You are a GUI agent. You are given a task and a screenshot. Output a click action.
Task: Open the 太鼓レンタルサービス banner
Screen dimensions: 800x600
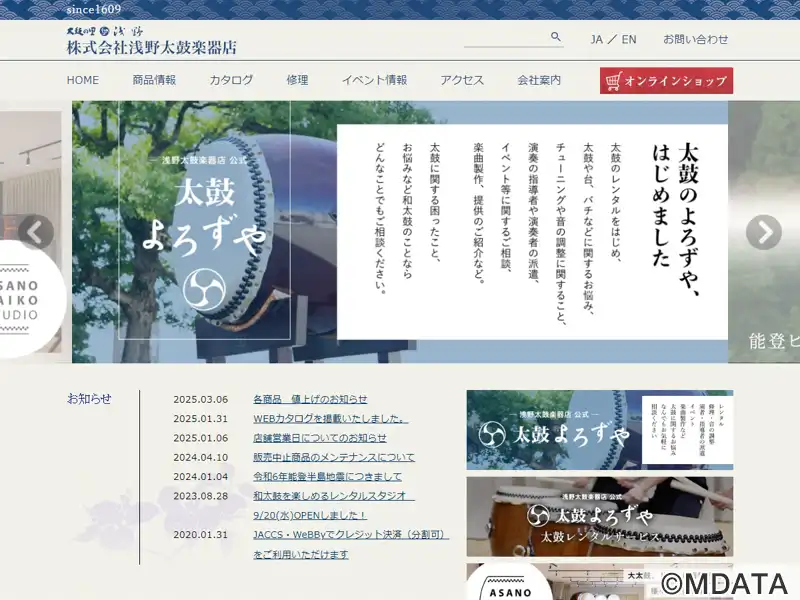pos(600,517)
